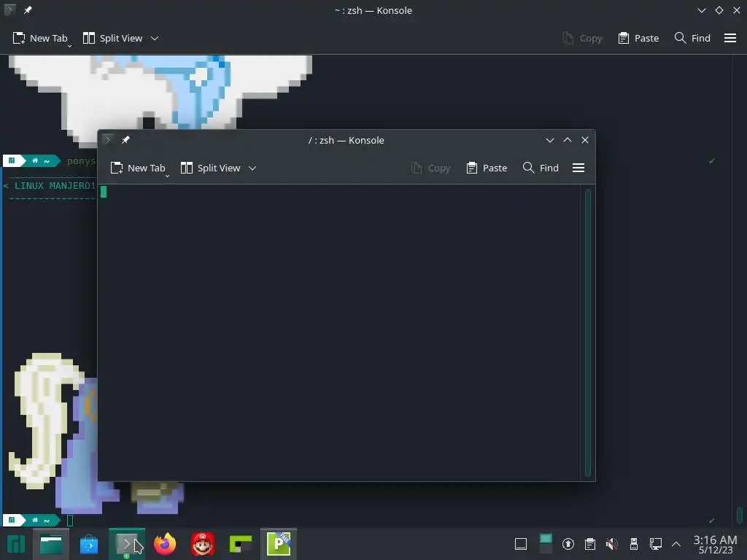The width and height of the screenshot is (747, 560).
Task: Click inside front Konsole terminal area
Action: coord(339,332)
